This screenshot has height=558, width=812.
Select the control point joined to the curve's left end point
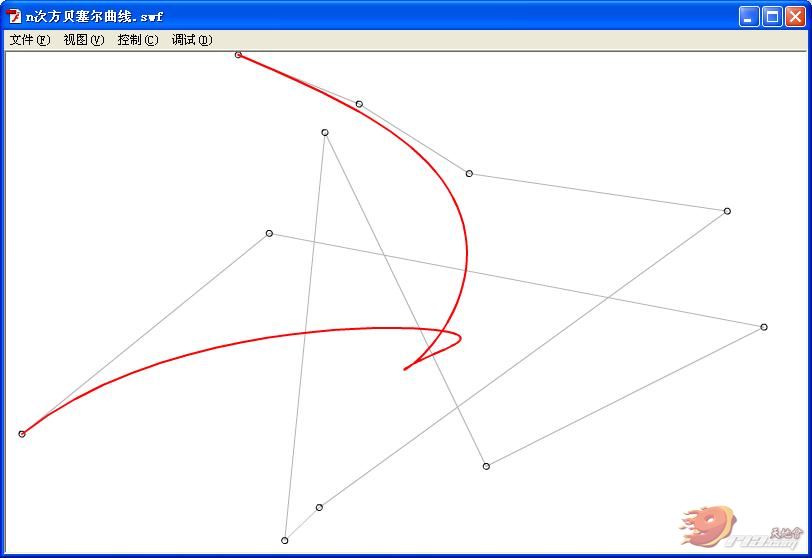click(x=269, y=233)
